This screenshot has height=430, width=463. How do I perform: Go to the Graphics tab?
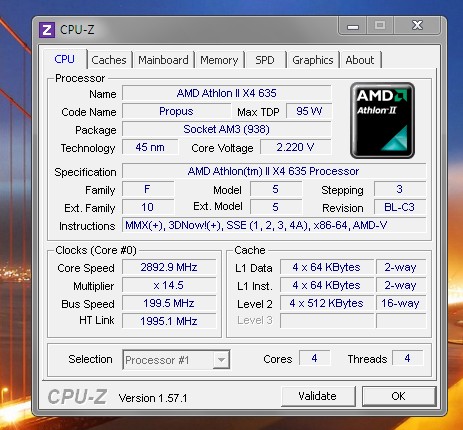(x=313, y=60)
